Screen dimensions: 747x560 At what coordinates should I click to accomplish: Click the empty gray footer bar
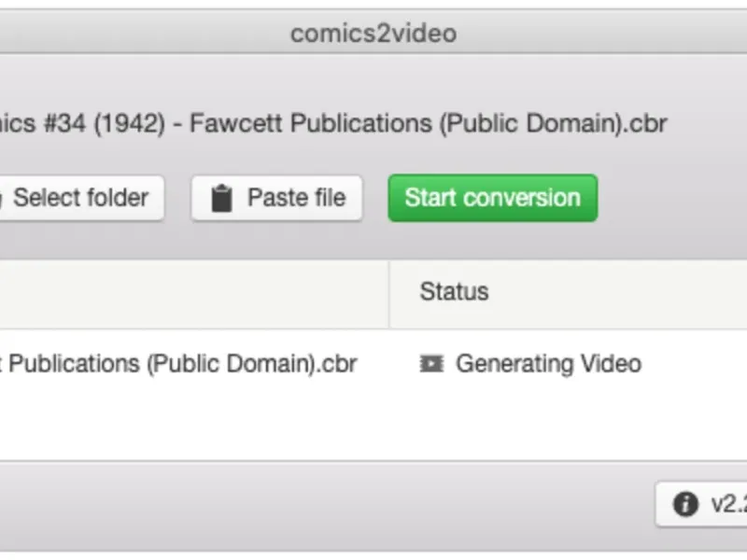[327, 505]
